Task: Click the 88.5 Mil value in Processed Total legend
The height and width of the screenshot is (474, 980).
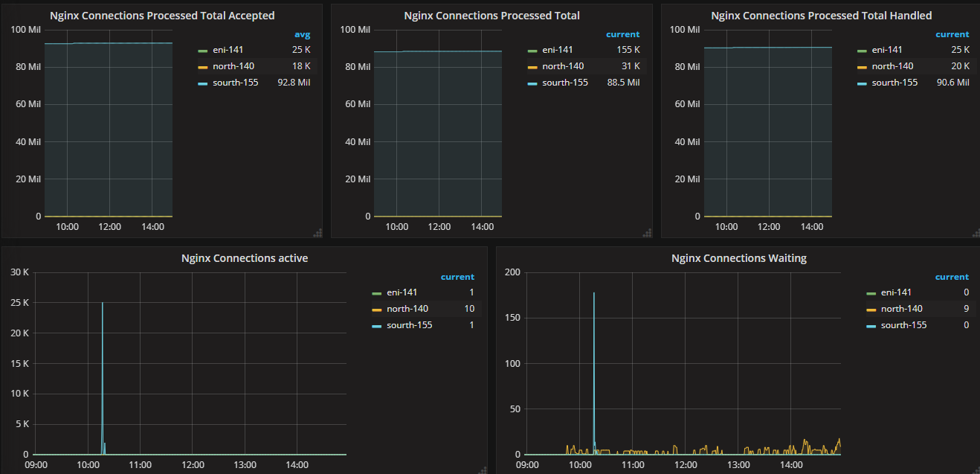Action: pyautogui.click(x=623, y=83)
